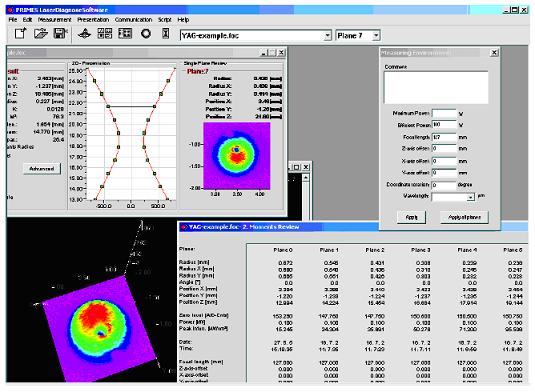Open the Script menu
Screen dimensions: 535x392
164,20
